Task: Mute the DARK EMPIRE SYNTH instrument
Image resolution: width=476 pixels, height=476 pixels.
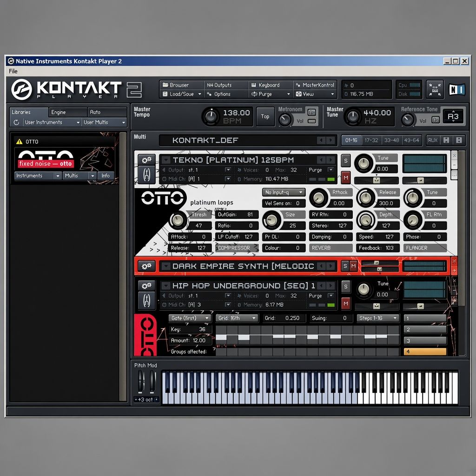Action: 353,266
